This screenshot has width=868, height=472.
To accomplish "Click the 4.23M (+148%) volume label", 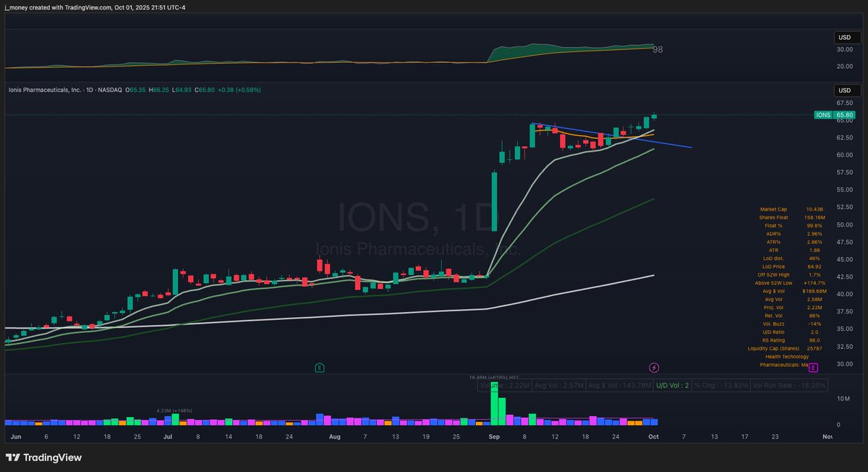I will tap(174, 411).
